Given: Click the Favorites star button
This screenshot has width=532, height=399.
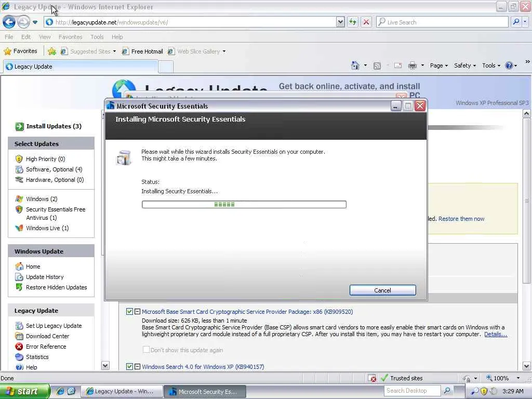Looking at the screenshot, I should [20, 51].
